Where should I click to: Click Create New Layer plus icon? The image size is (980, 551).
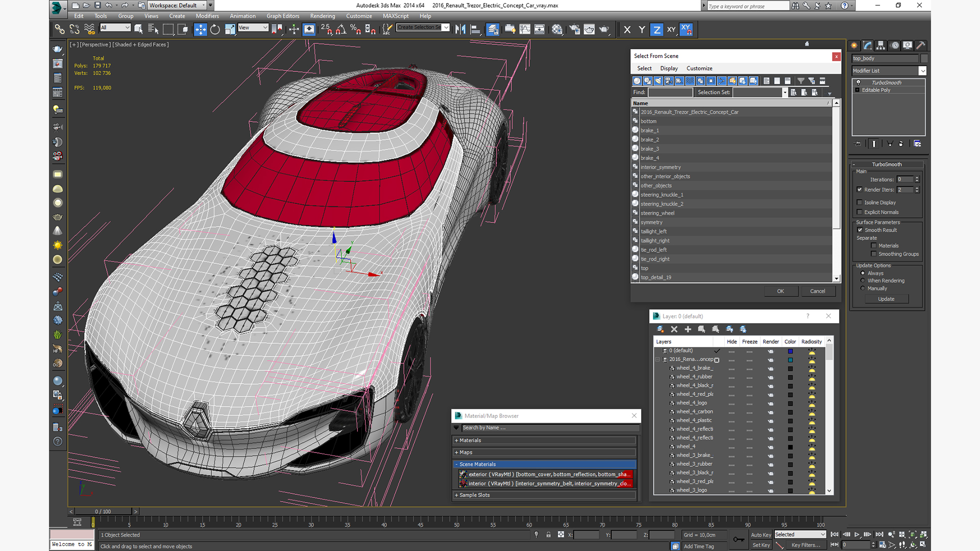(x=688, y=330)
